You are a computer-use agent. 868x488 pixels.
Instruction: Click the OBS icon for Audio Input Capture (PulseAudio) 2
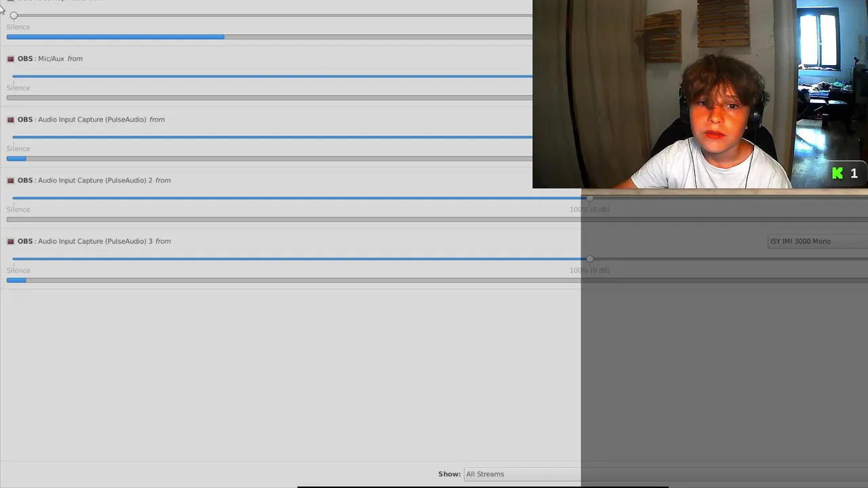tap(10, 181)
